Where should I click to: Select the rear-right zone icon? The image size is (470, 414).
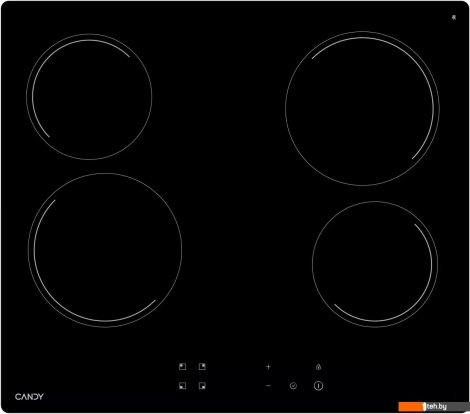click(x=202, y=367)
